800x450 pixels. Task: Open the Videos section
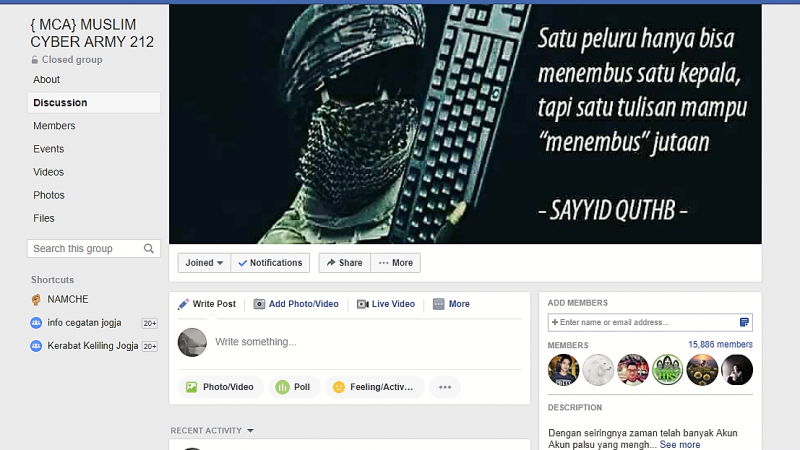[x=48, y=172]
